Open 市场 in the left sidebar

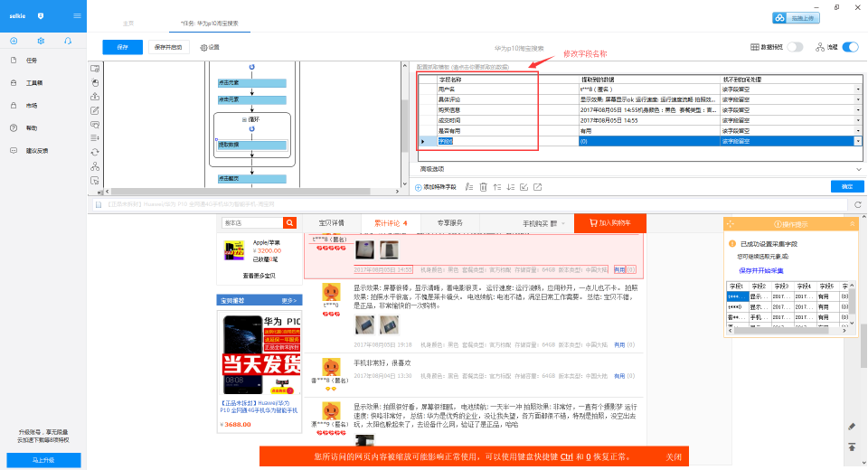coord(32,105)
